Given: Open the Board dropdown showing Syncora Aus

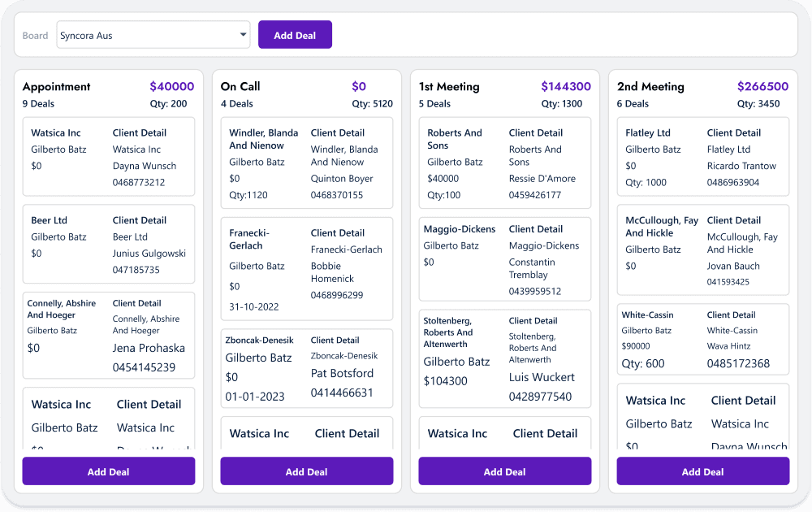Looking at the screenshot, I should pyautogui.click(x=153, y=35).
